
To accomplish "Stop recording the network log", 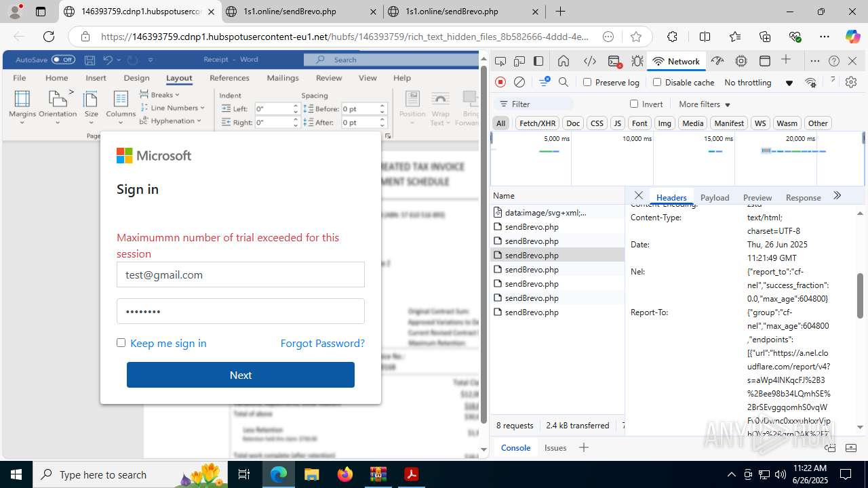I will coord(500,82).
